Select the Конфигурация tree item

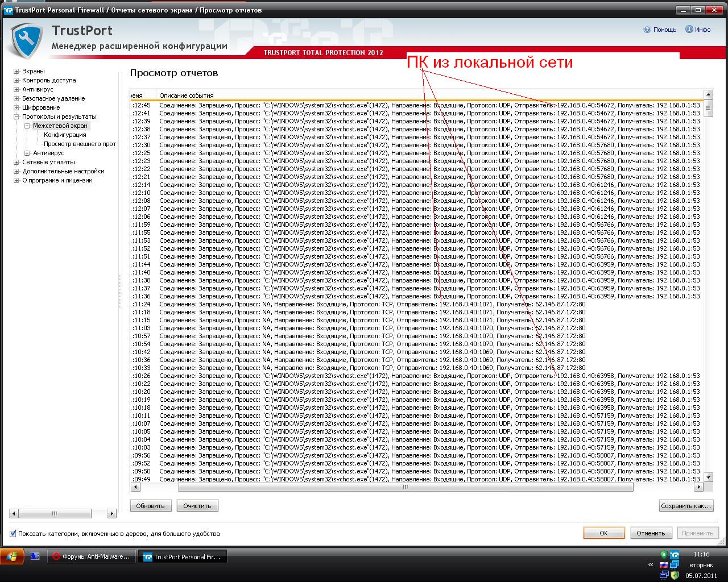[x=65, y=135]
